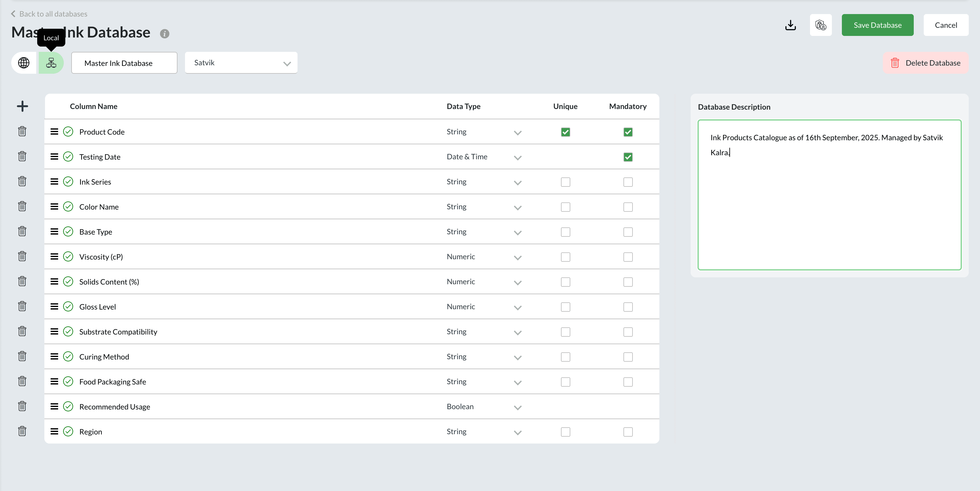Check Unique for Viscosity (cP)
The height and width of the screenshot is (491, 980).
tap(565, 257)
